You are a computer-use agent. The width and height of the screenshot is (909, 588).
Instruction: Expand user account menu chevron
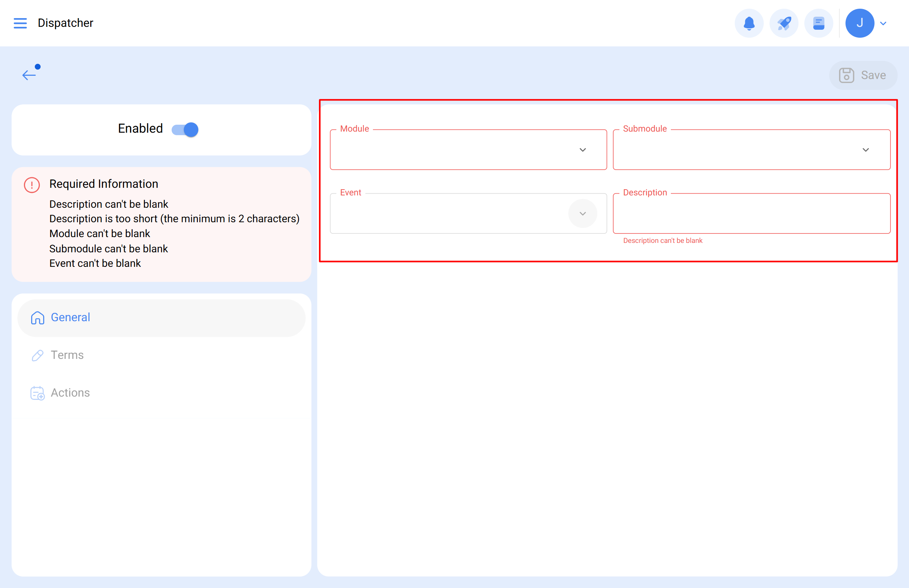(883, 23)
